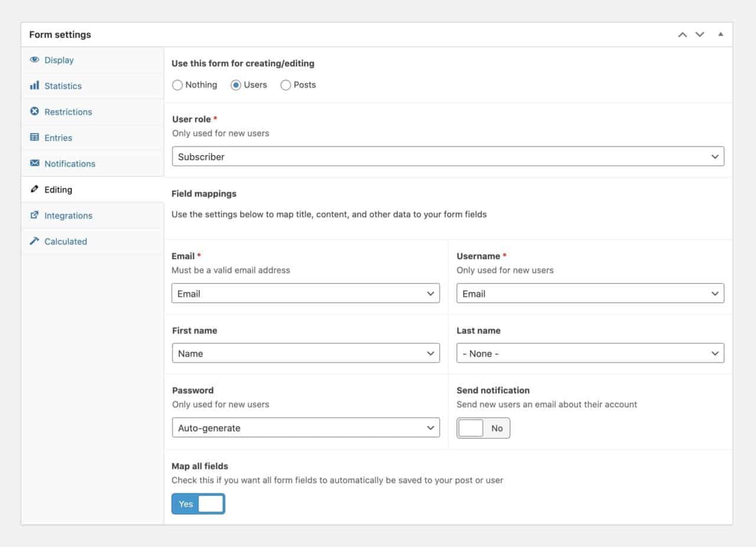
Task: Click the Restrictions cross-circle icon
Action: point(34,112)
